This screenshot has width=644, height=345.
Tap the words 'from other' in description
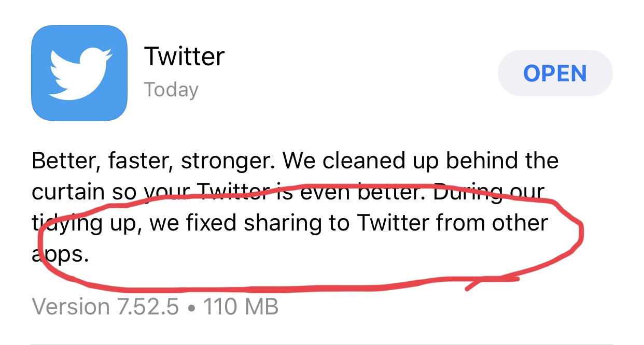coord(492,223)
